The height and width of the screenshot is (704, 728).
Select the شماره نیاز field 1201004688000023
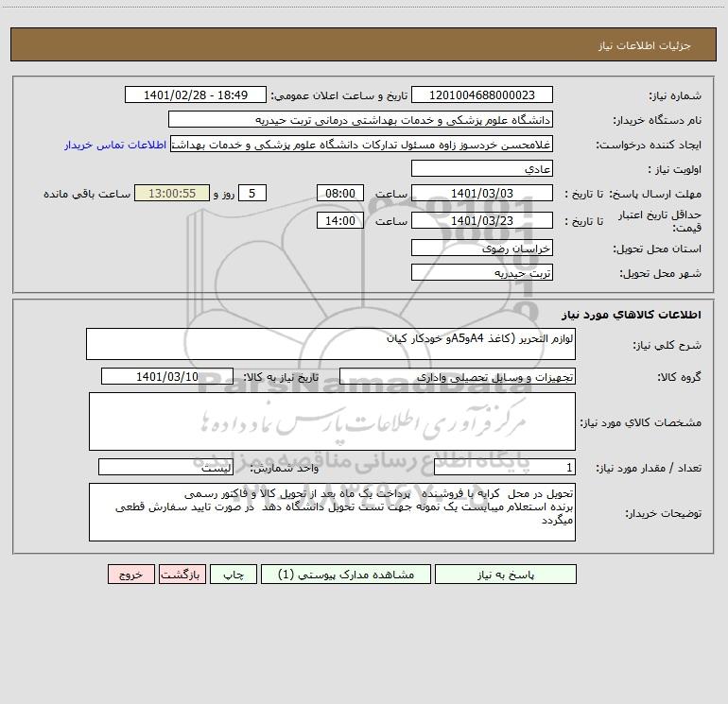pyautogui.click(x=482, y=94)
